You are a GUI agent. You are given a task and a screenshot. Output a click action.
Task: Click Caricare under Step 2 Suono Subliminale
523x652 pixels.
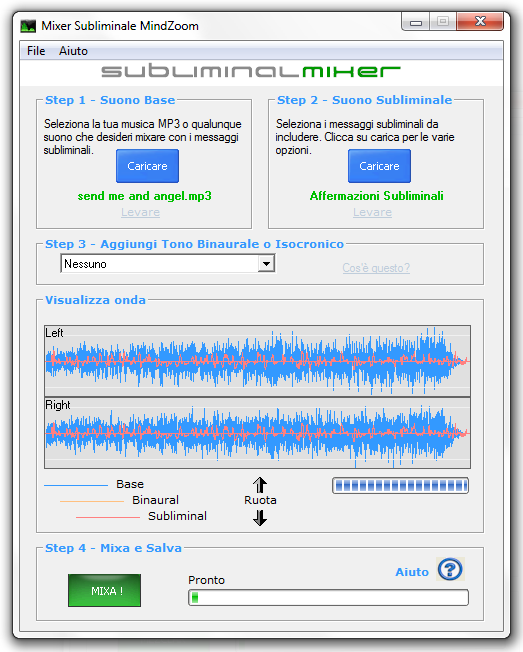click(x=379, y=166)
